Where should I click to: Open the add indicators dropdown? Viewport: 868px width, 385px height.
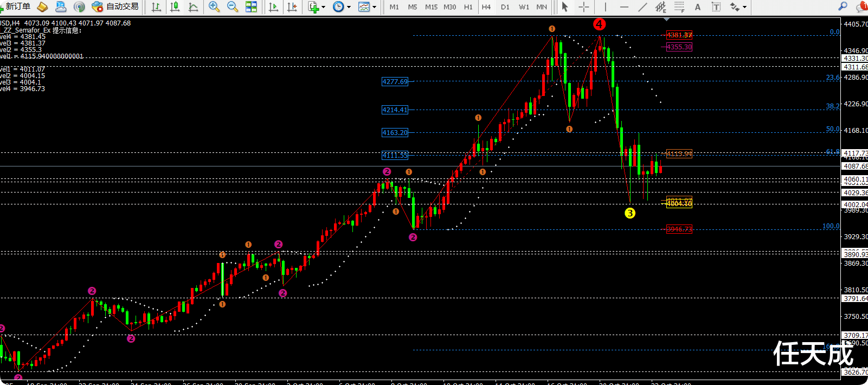317,7
